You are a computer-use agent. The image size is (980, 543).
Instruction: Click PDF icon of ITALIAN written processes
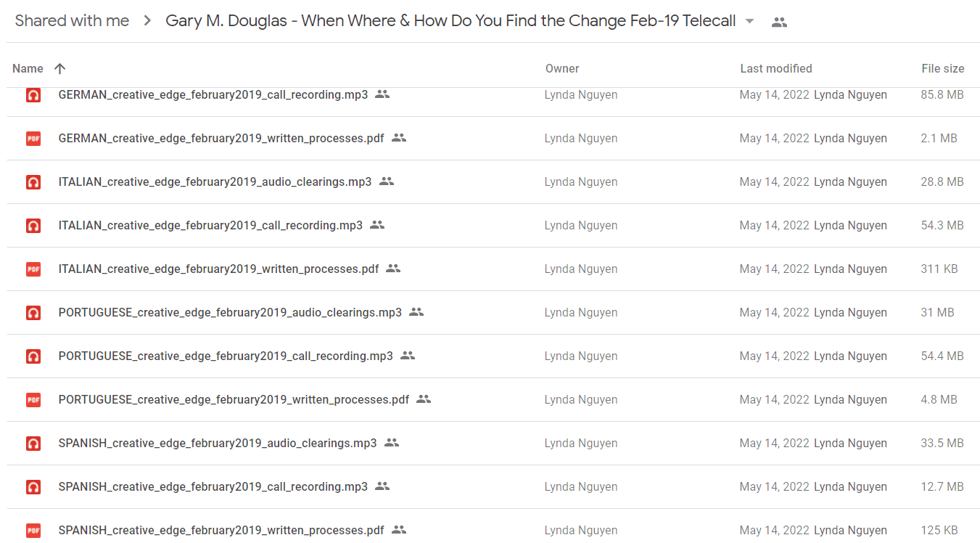click(x=33, y=269)
